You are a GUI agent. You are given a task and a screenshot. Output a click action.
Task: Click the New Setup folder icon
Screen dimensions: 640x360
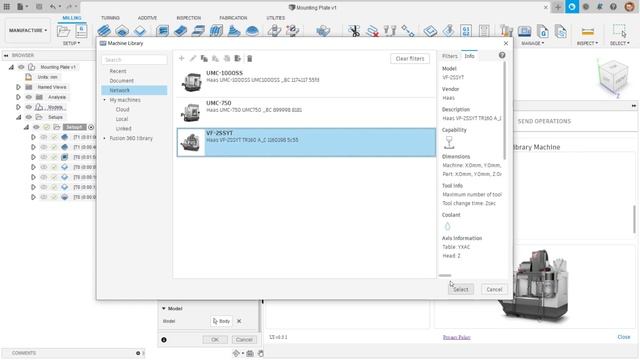[x=63, y=31]
